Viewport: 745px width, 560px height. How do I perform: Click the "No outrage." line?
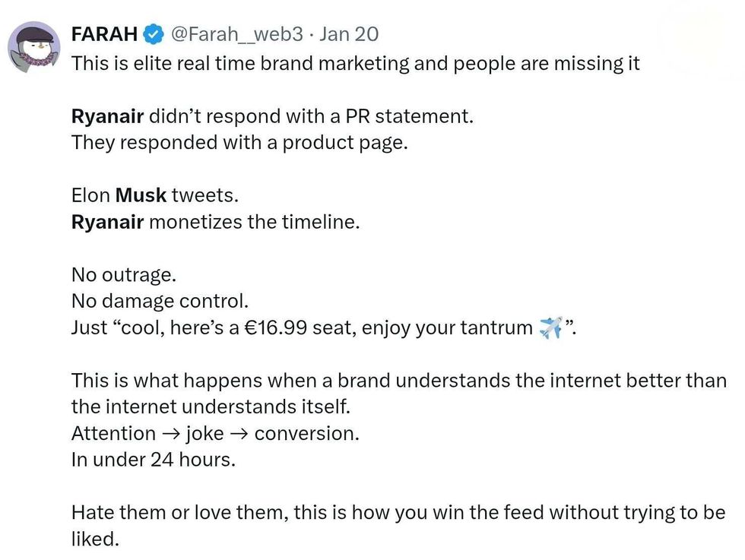pyautogui.click(x=123, y=274)
